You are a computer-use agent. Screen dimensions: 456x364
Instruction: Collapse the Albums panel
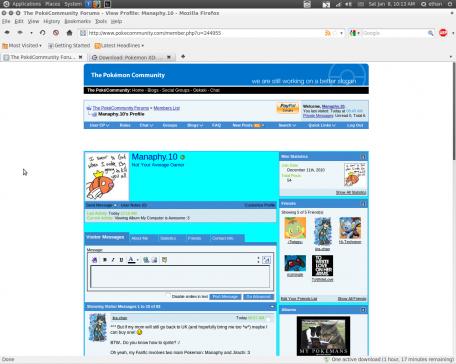[363, 310]
